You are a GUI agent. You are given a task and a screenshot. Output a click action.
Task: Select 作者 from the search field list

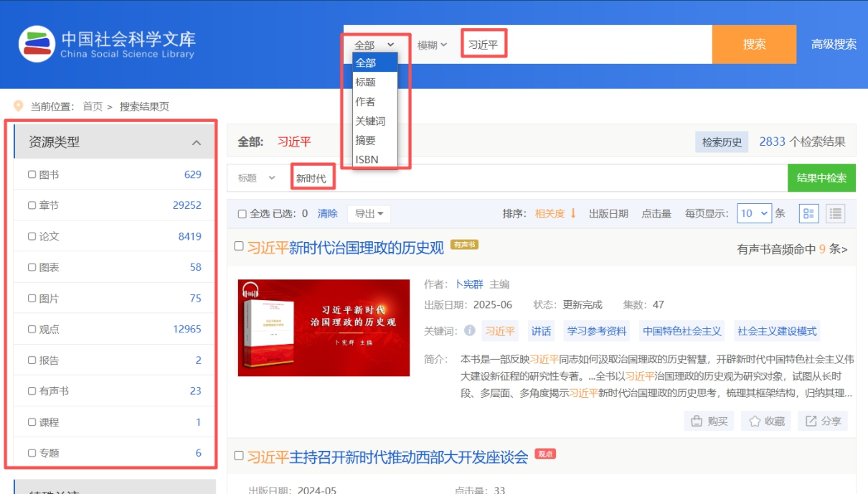(365, 102)
